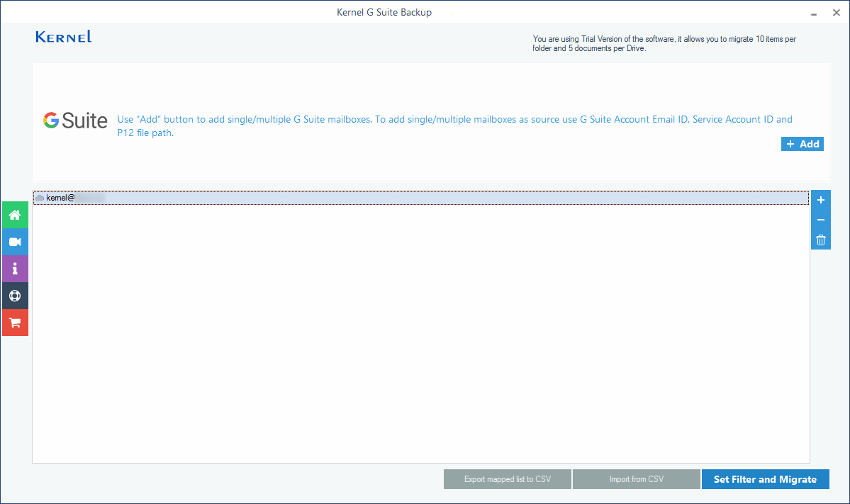Open the green Home sidebar icon
This screenshot has width=850, height=504.
pyautogui.click(x=15, y=215)
